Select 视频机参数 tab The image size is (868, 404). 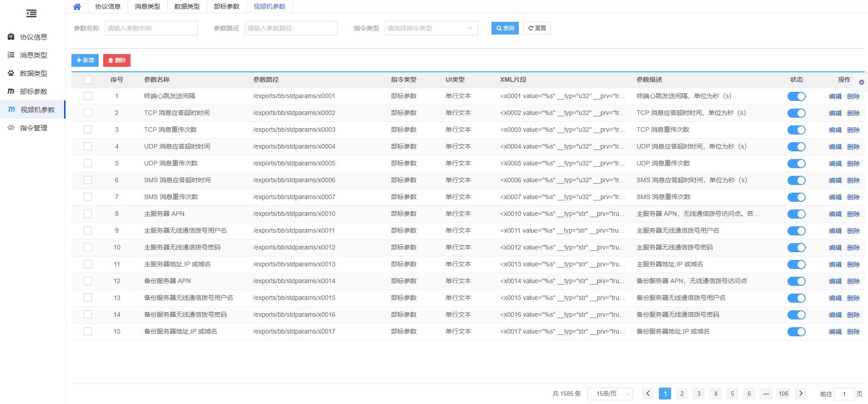(x=270, y=6)
